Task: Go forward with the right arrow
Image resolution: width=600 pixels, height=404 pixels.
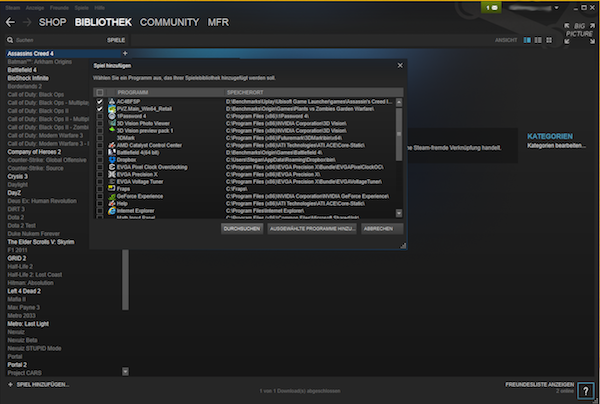Action: pos(27,22)
